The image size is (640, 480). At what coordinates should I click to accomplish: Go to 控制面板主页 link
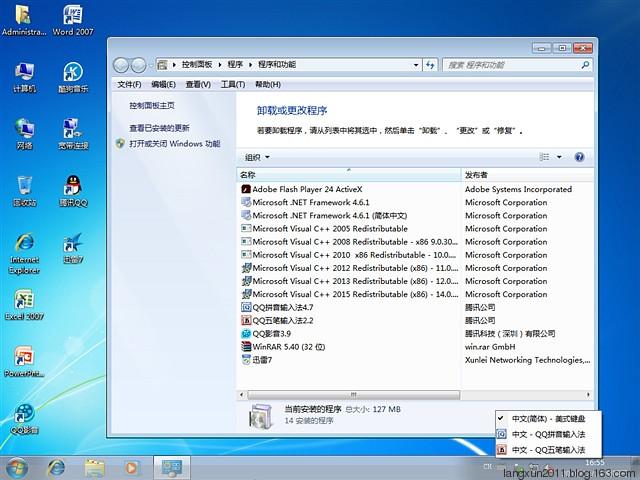click(152, 106)
